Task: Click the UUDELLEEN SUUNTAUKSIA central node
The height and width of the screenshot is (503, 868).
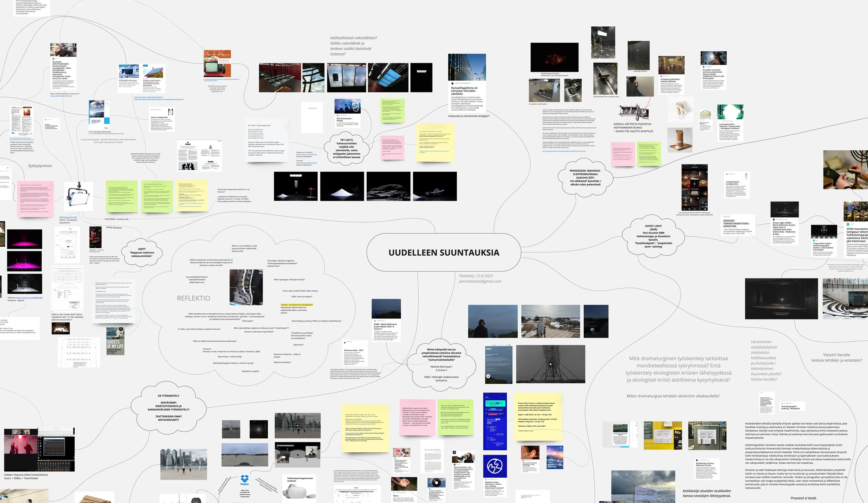Action: [444, 253]
